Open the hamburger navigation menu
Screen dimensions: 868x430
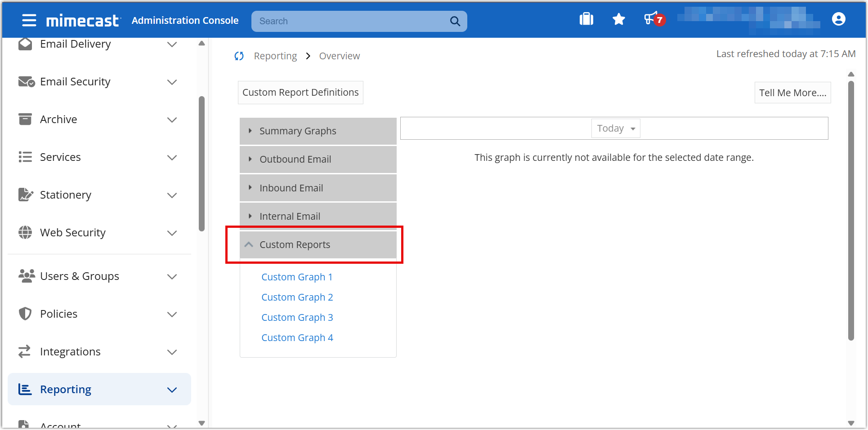pyautogui.click(x=29, y=21)
